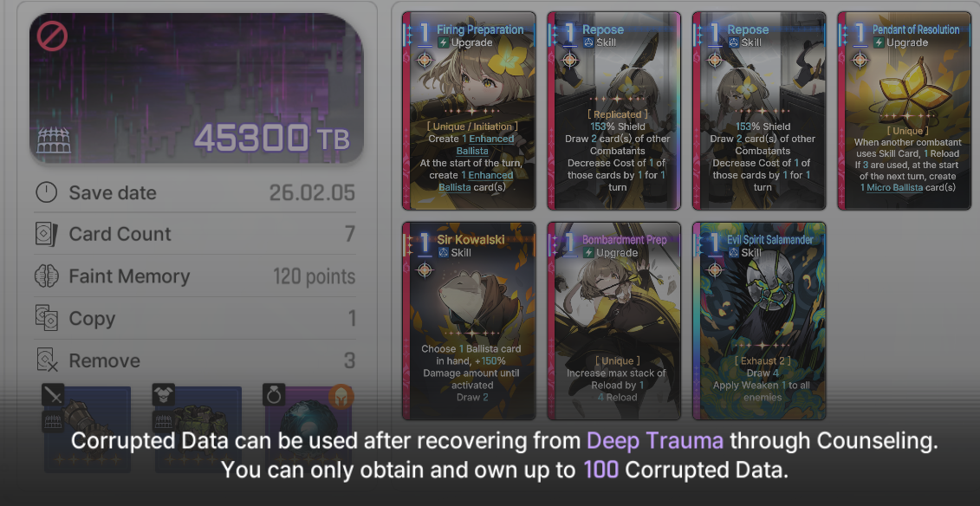980x506 pixels.
Task: Open the Firing Preparation card
Action: [x=469, y=111]
